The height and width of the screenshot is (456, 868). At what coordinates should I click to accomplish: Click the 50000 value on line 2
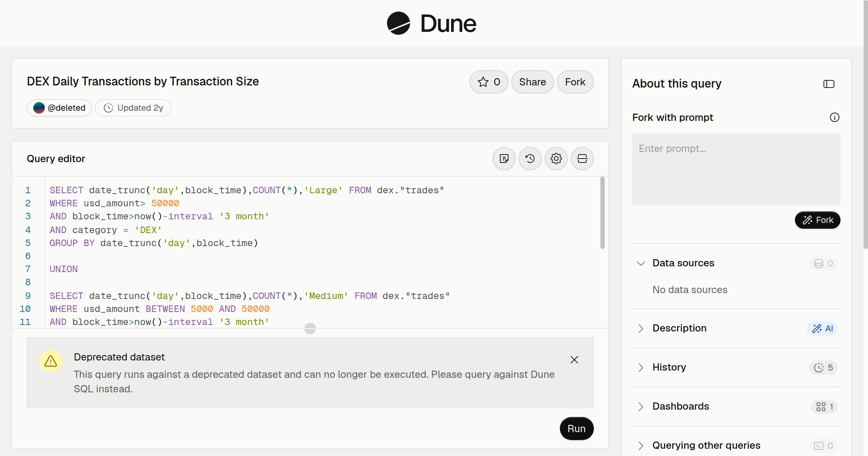pyautogui.click(x=165, y=203)
